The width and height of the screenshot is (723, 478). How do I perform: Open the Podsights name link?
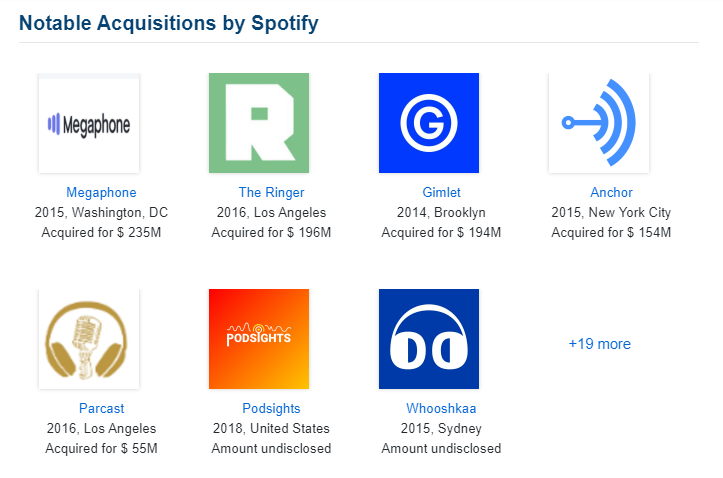pyautogui.click(x=271, y=408)
